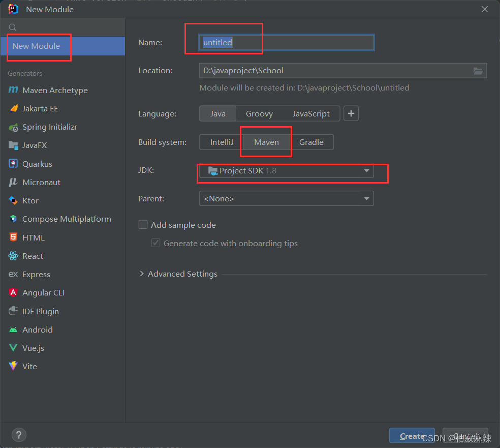Select the React atom icon
The width and height of the screenshot is (500, 448).
pos(13,256)
